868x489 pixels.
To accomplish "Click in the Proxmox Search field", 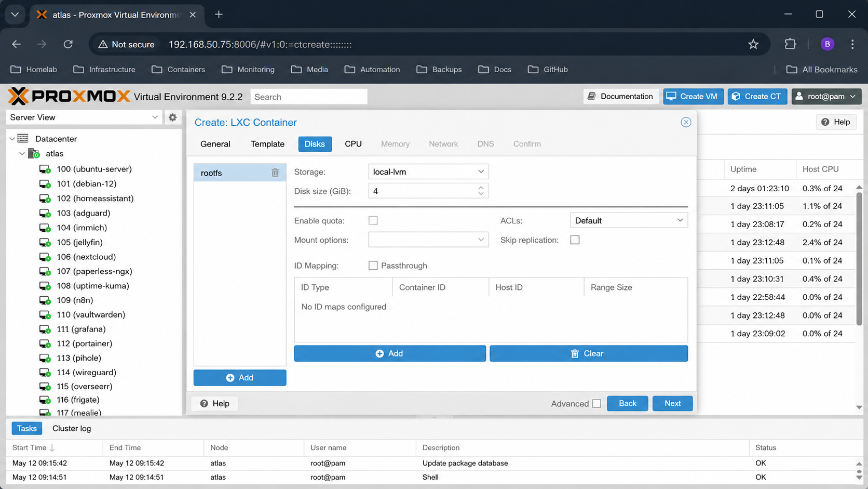I will tap(309, 97).
